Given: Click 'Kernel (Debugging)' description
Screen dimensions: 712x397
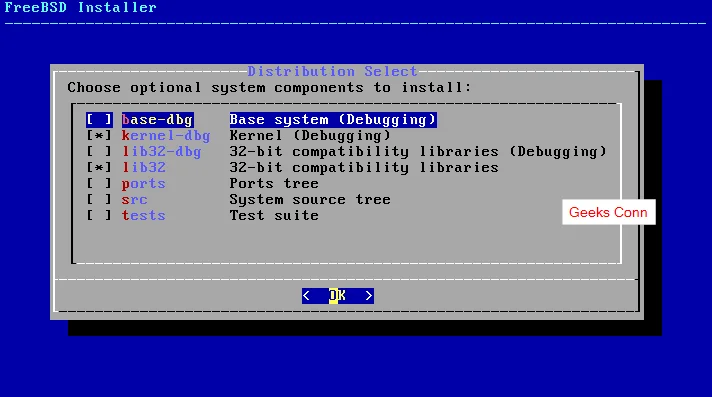Looking at the screenshot, I should [x=310, y=136].
